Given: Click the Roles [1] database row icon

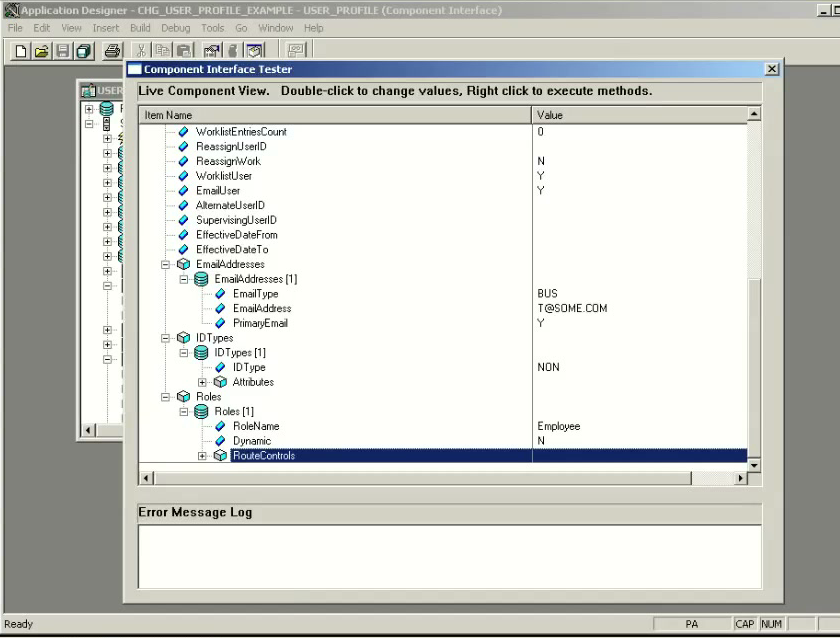Looking at the screenshot, I should [201, 411].
